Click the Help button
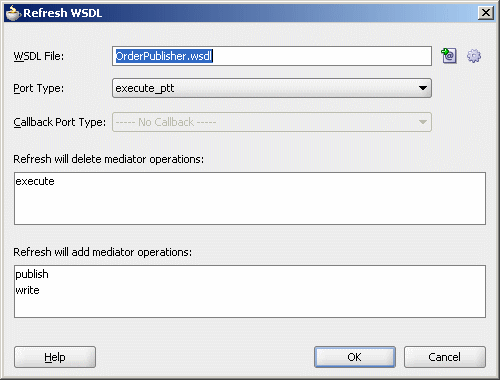500x380 pixels. pyautogui.click(x=55, y=357)
